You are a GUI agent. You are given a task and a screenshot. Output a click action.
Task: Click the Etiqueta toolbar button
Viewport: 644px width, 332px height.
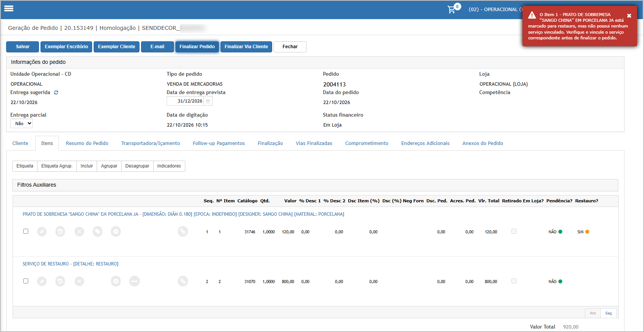pyautogui.click(x=25, y=166)
